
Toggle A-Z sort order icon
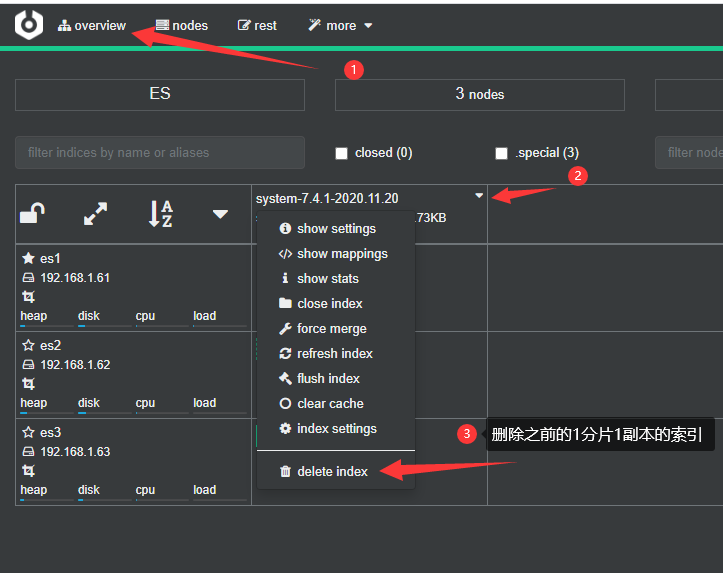click(160, 213)
